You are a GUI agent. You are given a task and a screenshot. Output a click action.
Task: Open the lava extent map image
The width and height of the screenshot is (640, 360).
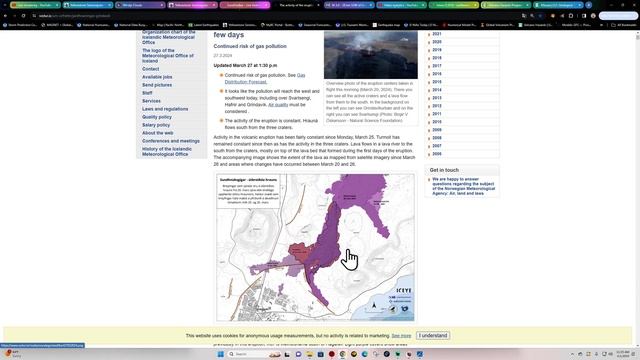pos(315,247)
